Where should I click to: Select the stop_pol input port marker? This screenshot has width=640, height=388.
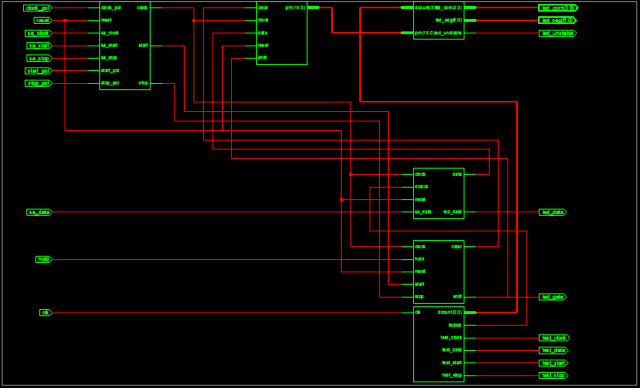point(39,84)
